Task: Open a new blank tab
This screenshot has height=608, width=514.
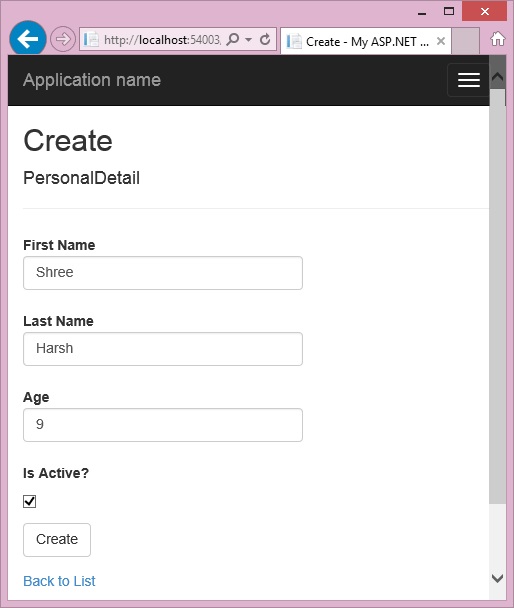Action: click(465, 40)
